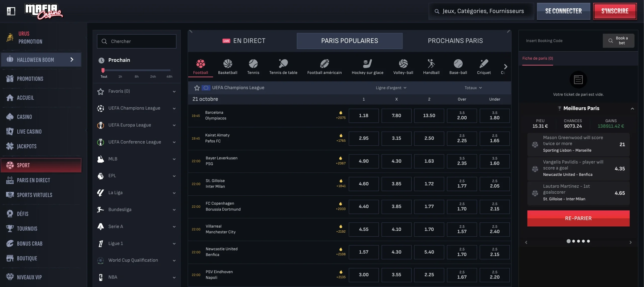Switch to the PROCHAINS PARIS tab
The image size is (644, 287).
(x=455, y=41)
